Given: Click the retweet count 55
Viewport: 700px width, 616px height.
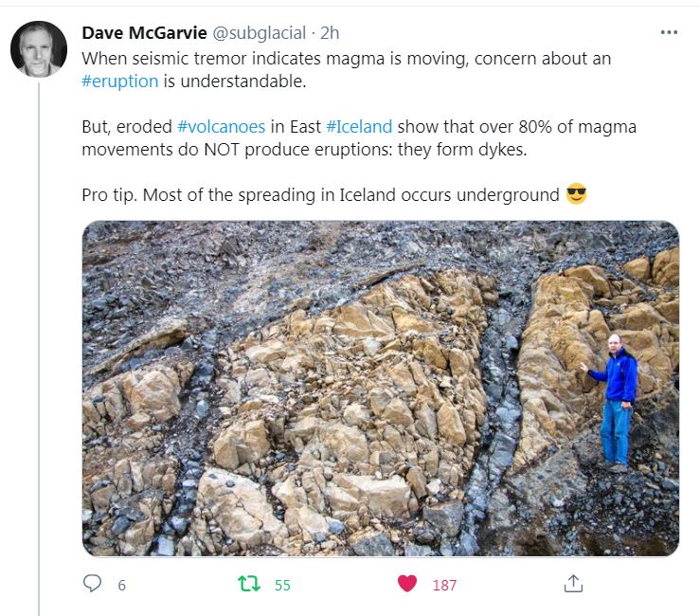Looking at the screenshot, I should tap(282, 585).
